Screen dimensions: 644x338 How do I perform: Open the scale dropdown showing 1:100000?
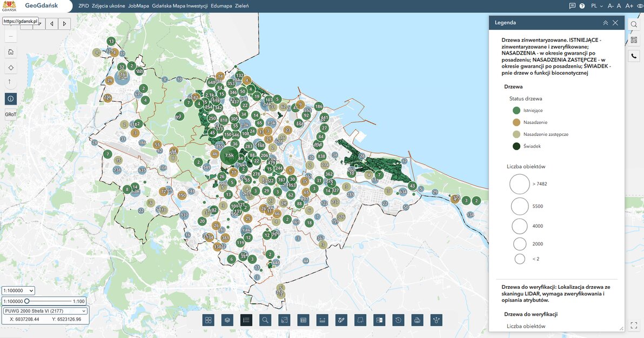(17, 290)
